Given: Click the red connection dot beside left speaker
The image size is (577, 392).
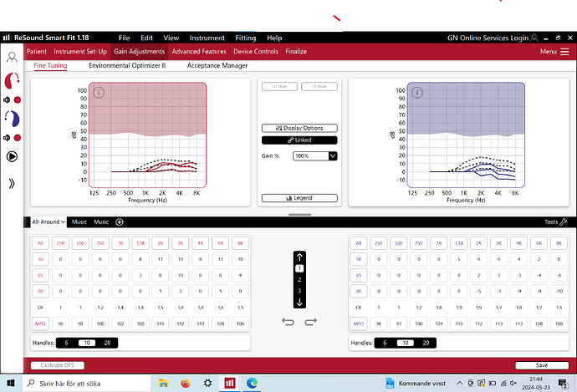Looking at the screenshot, I should (17, 138).
